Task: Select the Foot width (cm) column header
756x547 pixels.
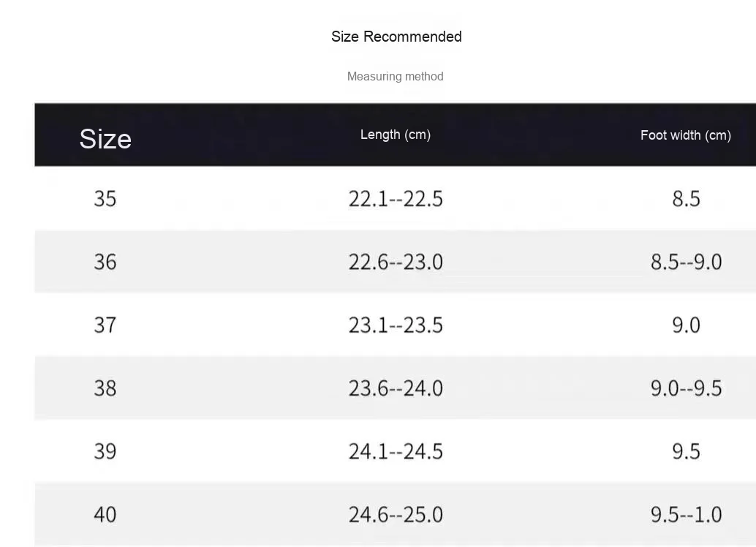Action: point(685,135)
